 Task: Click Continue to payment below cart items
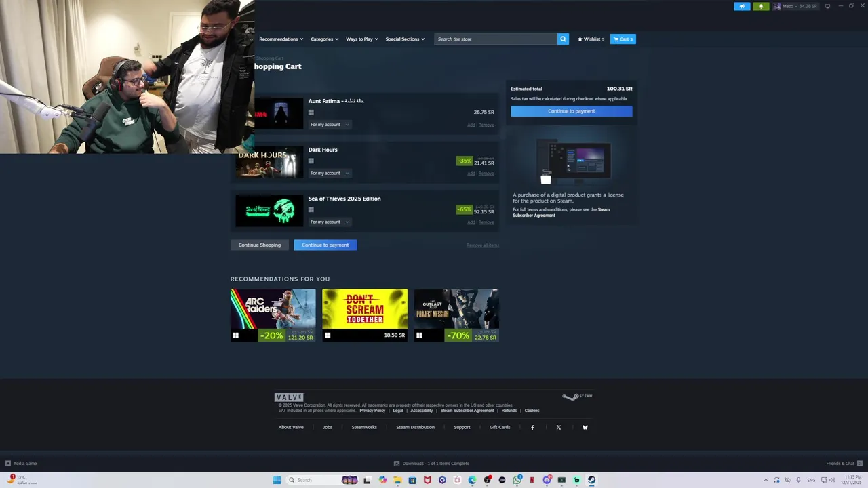[x=325, y=245]
